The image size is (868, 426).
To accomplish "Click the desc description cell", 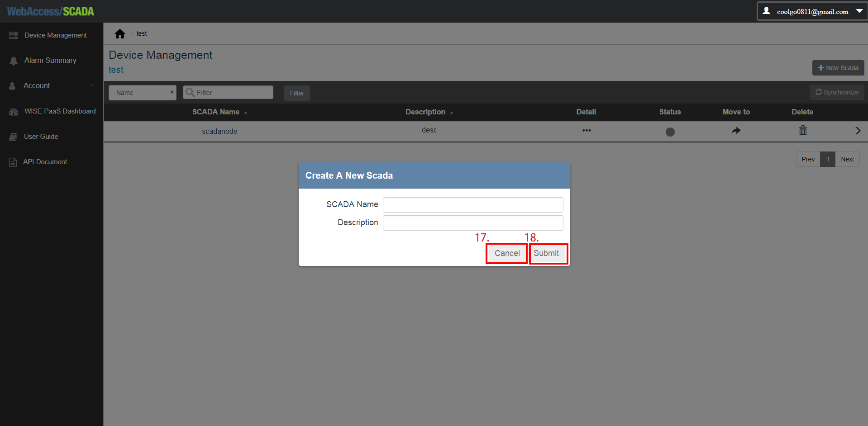I will 429,130.
